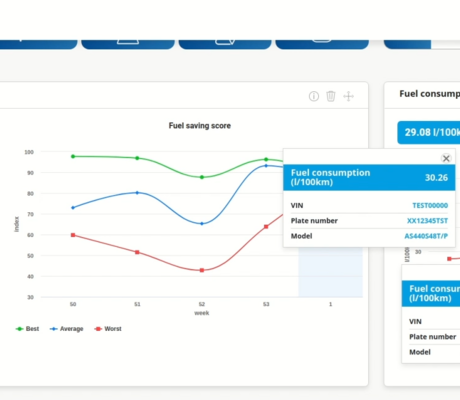Screen dimensions: 460x400
Task: Close the Fuel consumption popup
Action: coord(446,158)
